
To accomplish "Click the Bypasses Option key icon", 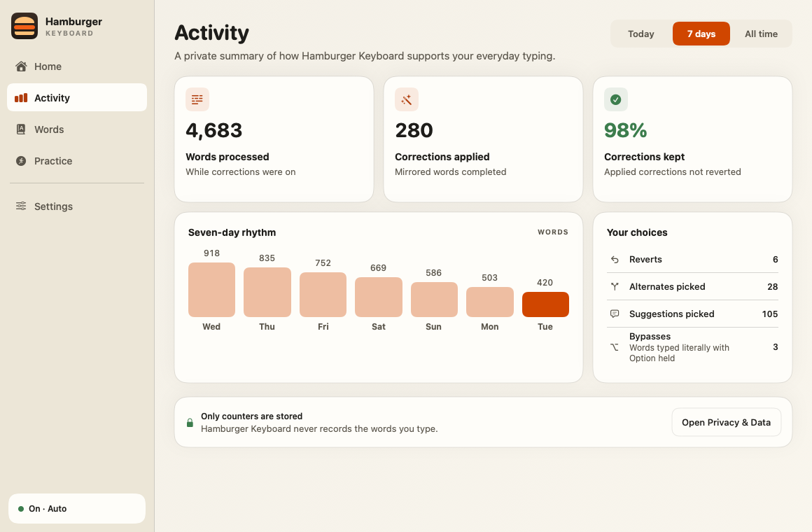I will 615,347.
